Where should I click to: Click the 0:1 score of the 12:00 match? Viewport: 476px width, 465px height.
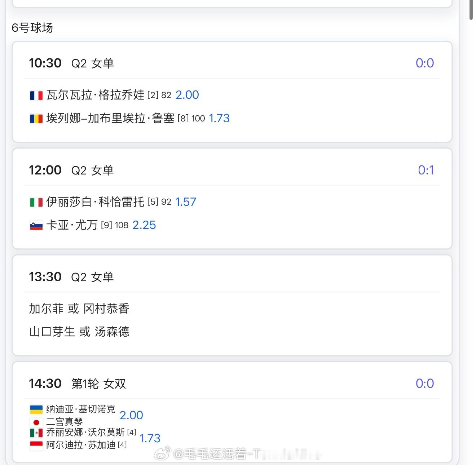426,170
